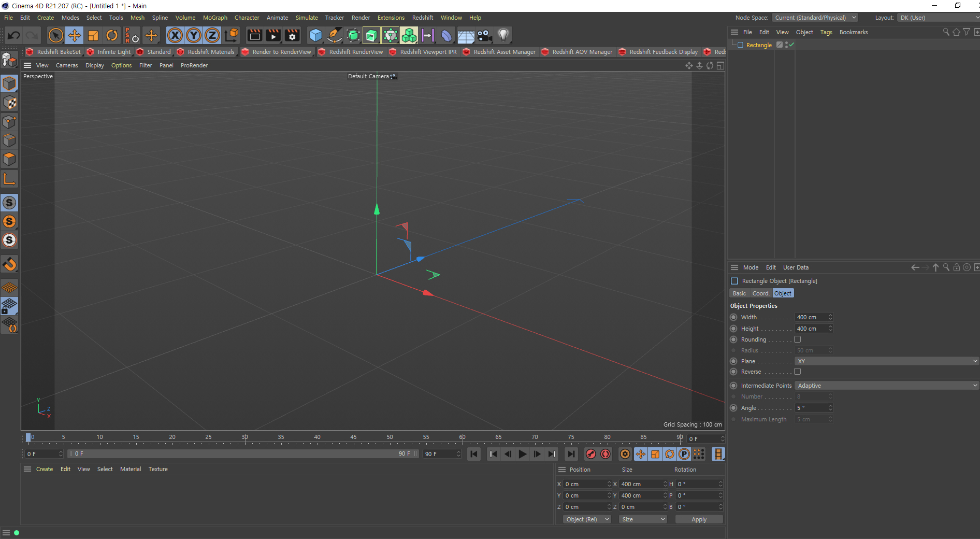This screenshot has width=980, height=539.
Task: Toggle viewport fullscreen layout icon
Action: click(x=720, y=65)
